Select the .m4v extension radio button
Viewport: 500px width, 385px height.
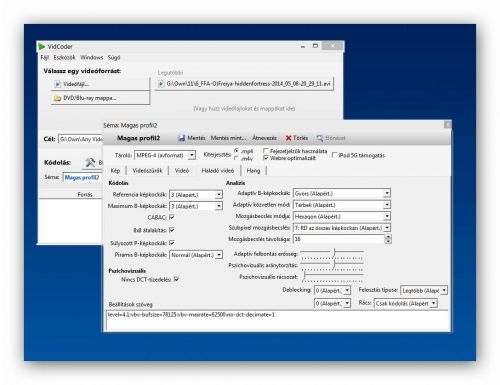pyautogui.click(x=236, y=158)
